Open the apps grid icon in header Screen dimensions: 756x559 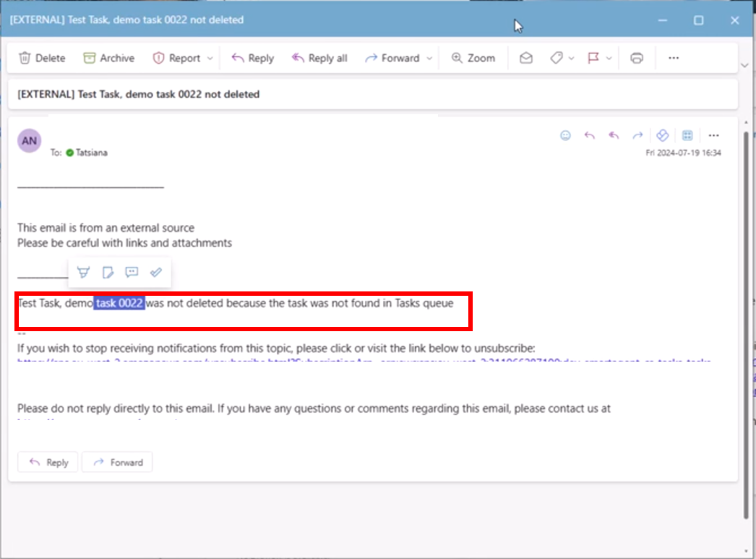[x=687, y=135]
